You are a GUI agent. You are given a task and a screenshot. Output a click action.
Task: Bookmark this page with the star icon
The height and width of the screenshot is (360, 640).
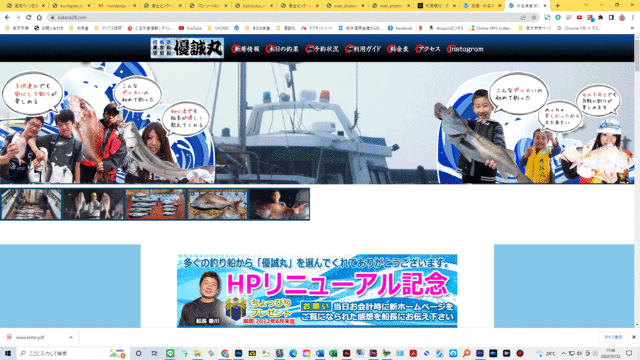point(534,18)
